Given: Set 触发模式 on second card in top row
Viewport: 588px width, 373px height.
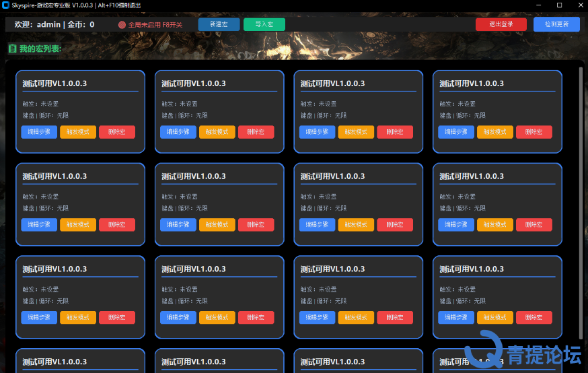Looking at the screenshot, I should point(217,132).
